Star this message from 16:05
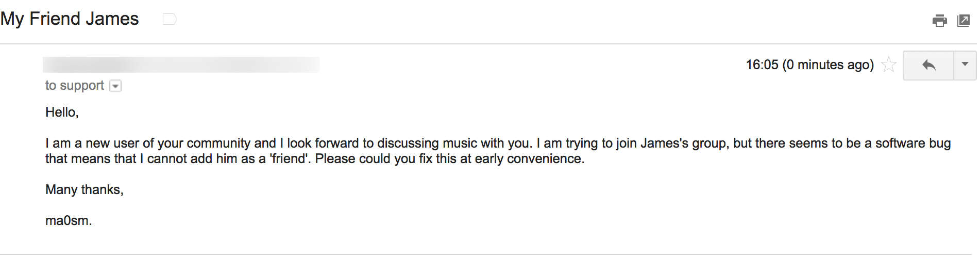 (889, 65)
